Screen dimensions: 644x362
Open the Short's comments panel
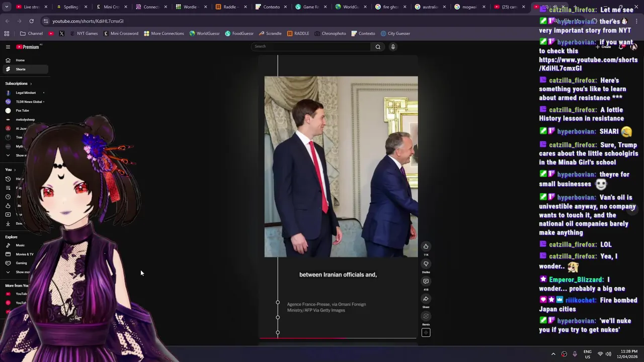(426, 282)
